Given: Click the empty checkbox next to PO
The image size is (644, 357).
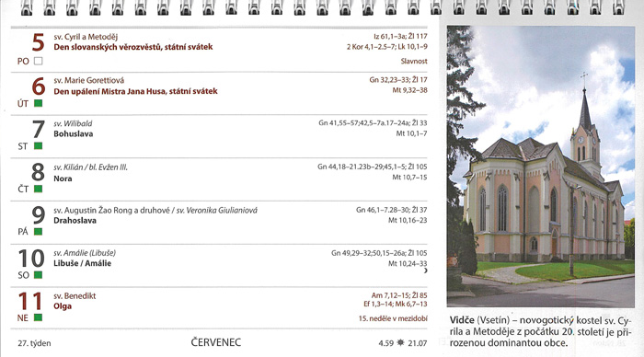Looking at the screenshot, I should 39,61.
